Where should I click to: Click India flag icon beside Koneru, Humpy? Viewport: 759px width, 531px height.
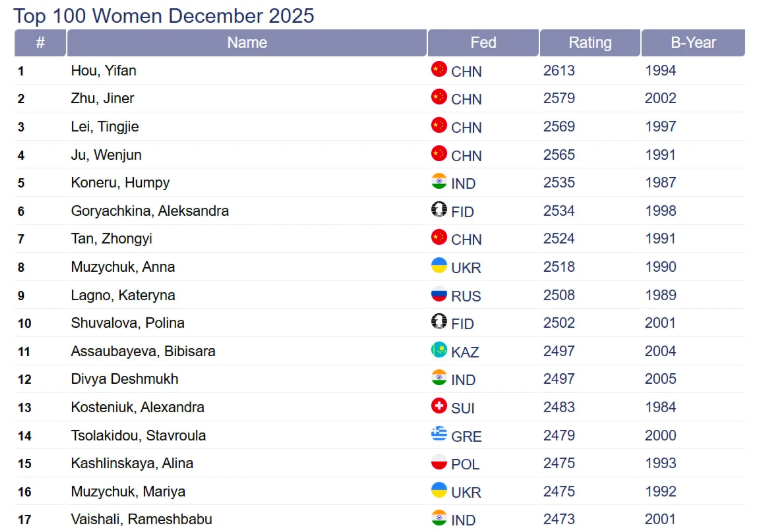(x=438, y=182)
